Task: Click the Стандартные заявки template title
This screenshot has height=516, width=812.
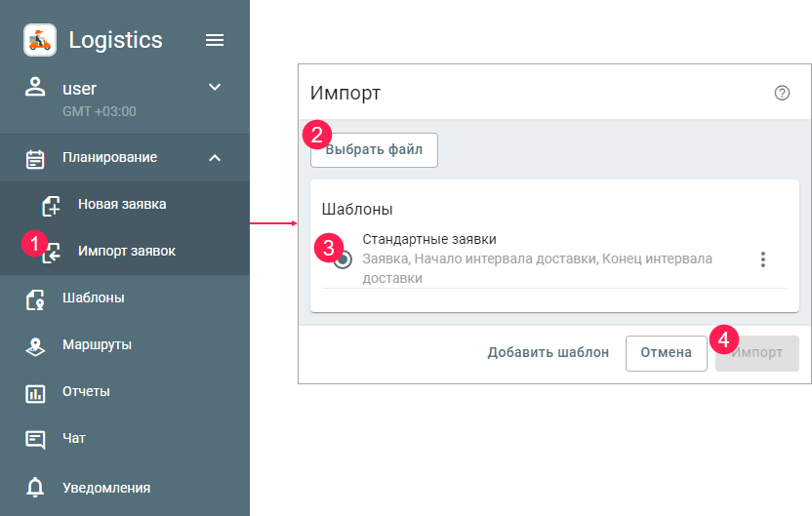Action: click(x=429, y=239)
